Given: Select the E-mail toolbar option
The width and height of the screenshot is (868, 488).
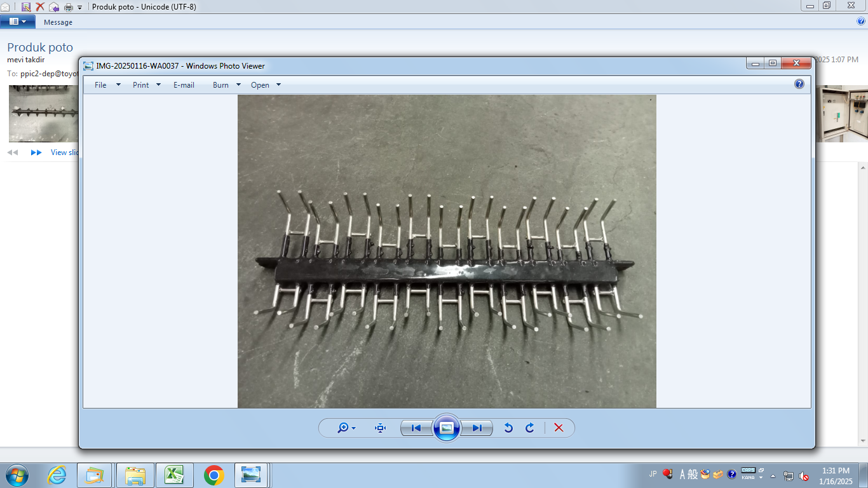Looking at the screenshot, I should pyautogui.click(x=184, y=85).
